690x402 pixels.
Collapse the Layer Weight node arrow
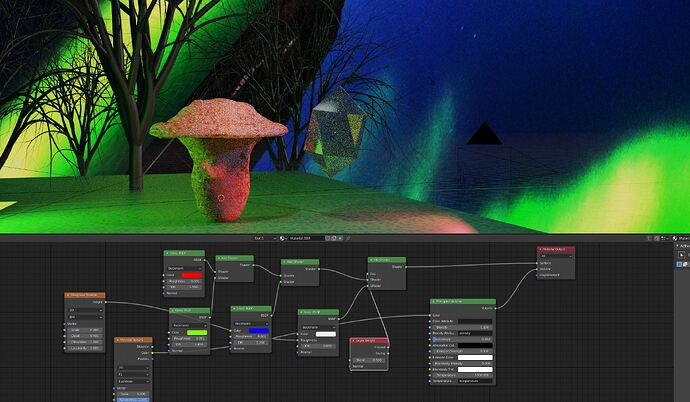click(353, 340)
